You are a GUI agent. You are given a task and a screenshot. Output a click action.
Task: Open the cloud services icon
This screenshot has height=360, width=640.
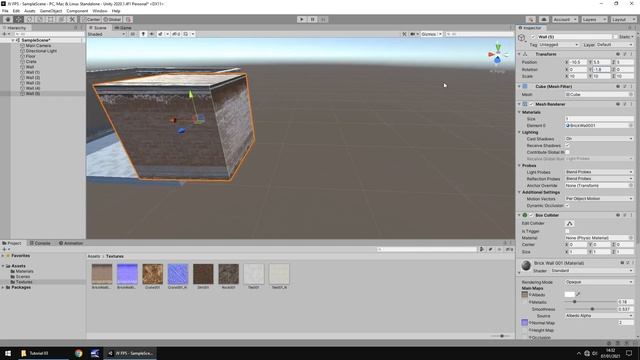(x=544, y=20)
